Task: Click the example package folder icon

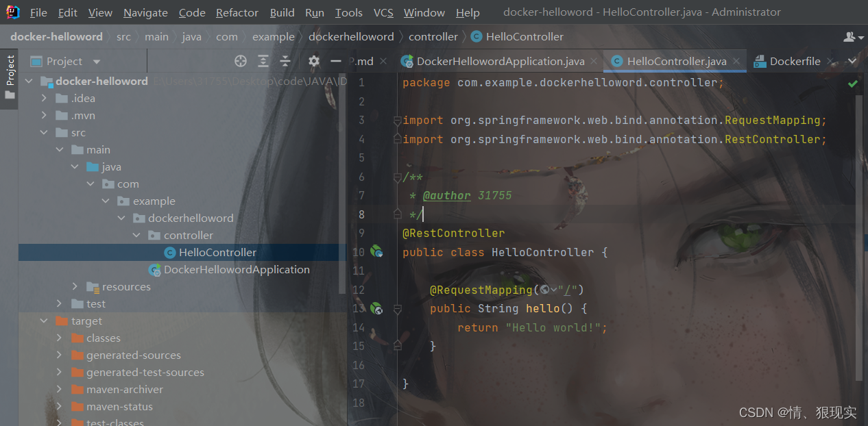Action: (123, 201)
